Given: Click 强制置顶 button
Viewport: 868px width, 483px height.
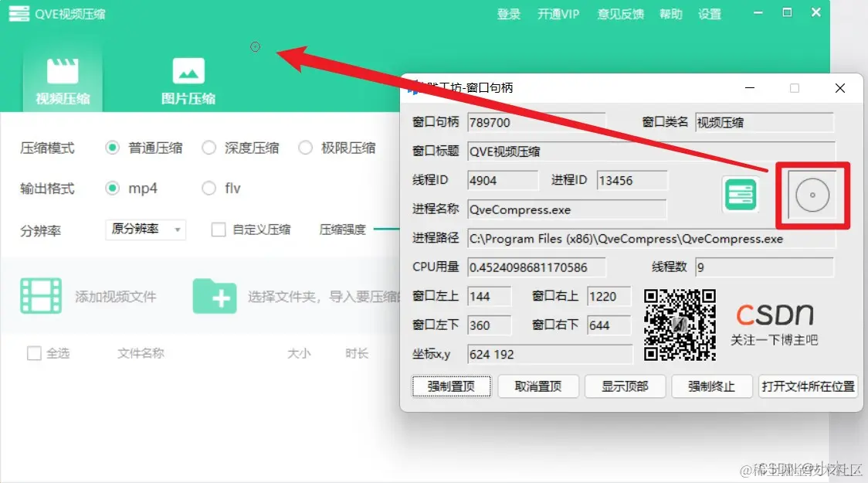Looking at the screenshot, I should 451,386.
